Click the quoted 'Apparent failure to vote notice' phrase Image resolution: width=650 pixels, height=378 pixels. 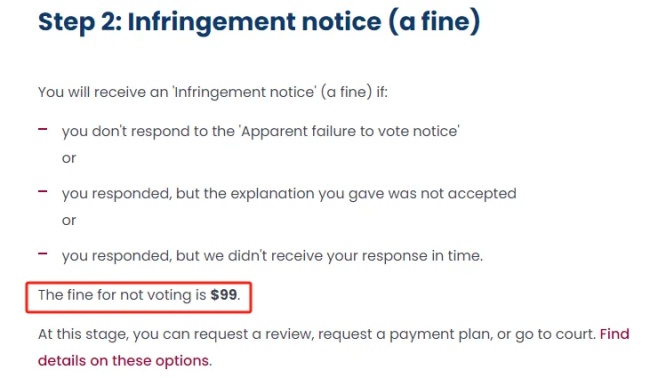point(350,131)
